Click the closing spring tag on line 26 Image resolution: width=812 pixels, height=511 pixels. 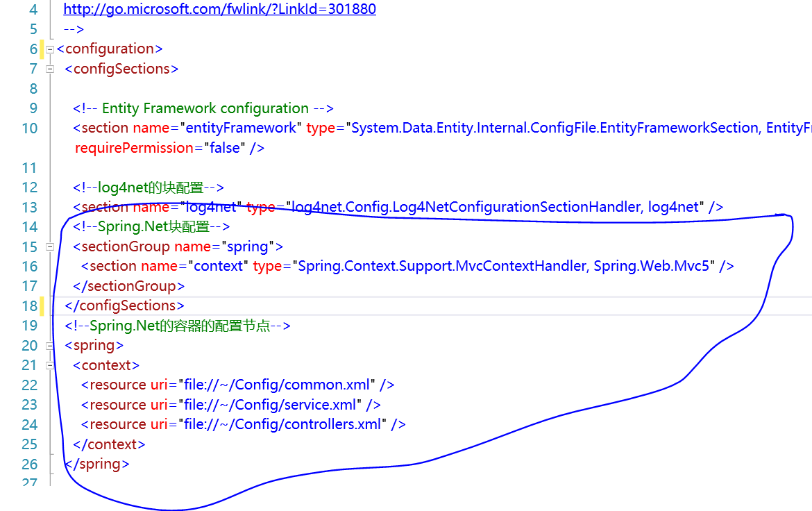(97, 464)
